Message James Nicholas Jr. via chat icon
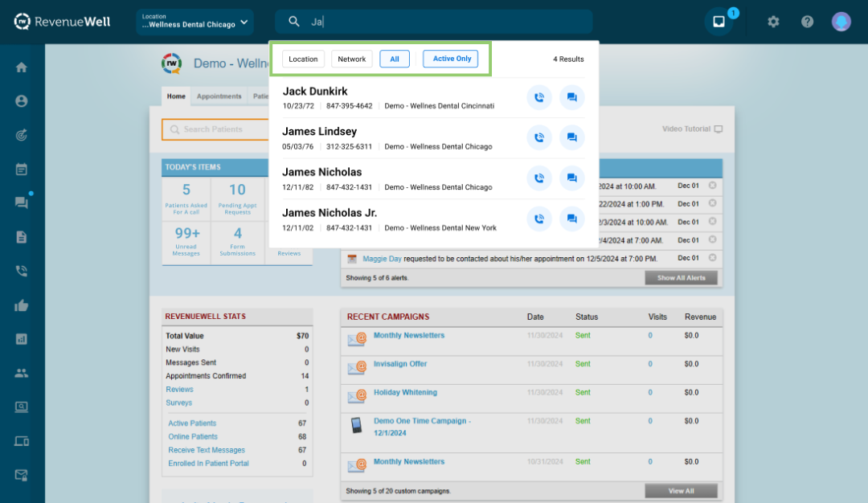Image resolution: width=868 pixels, height=503 pixels. (x=572, y=219)
